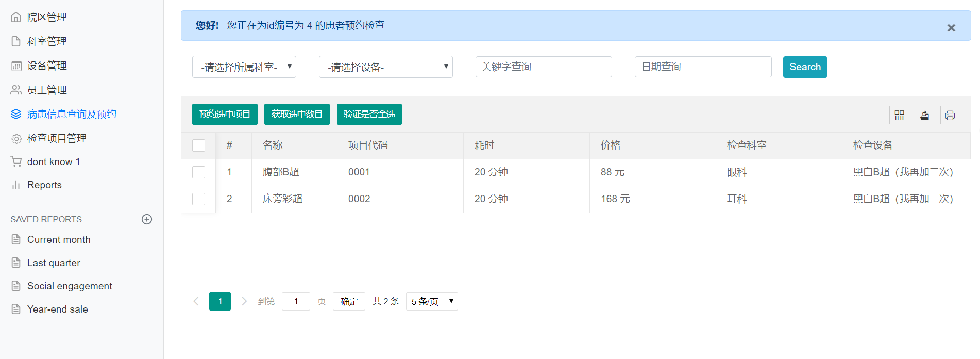The height and width of the screenshot is (359, 980).
Task: Open the 5 条/页 page size dropdown
Action: pos(432,301)
